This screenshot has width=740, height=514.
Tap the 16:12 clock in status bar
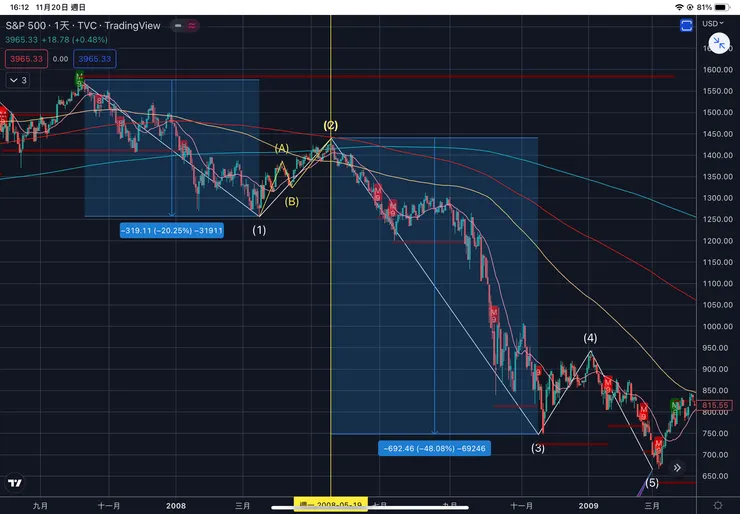click(x=19, y=7)
